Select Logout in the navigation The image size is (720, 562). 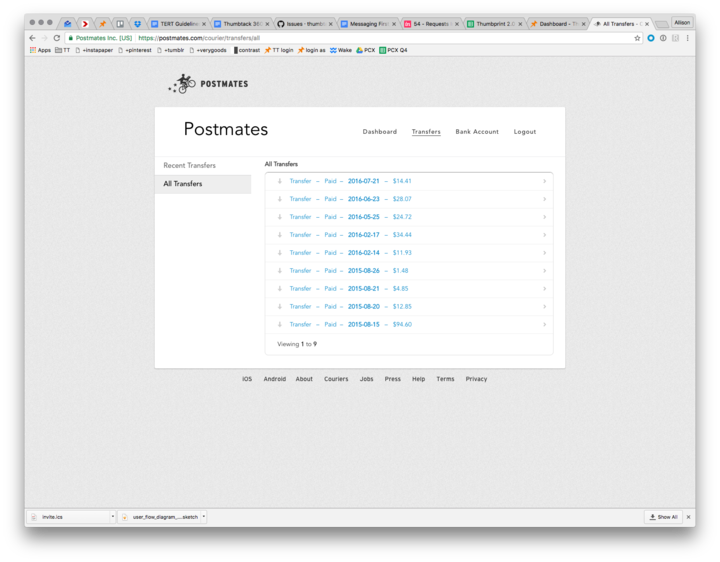[525, 132]
